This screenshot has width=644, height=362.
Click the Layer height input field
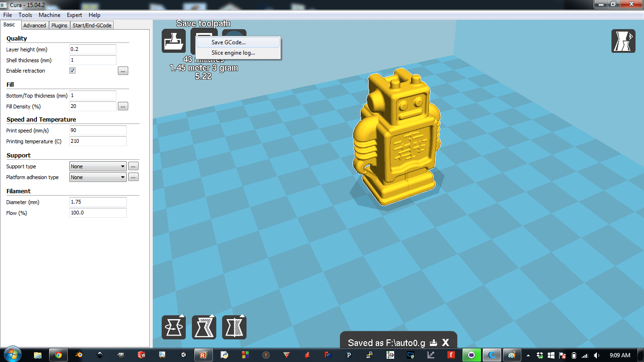coord(92,49)
